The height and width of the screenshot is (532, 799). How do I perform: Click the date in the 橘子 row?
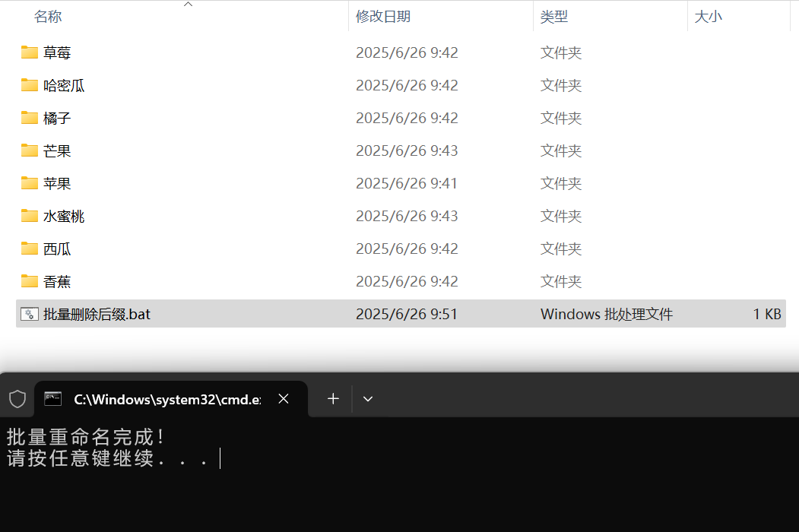(x=407, y=118)
